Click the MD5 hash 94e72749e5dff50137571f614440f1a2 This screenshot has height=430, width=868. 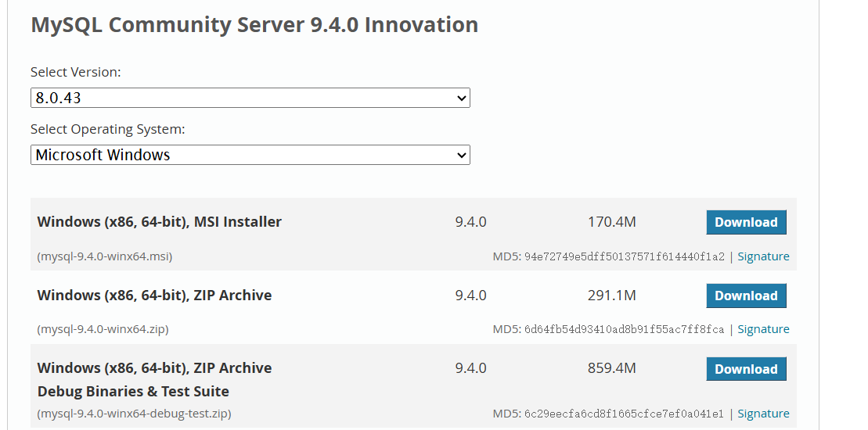pos(625,256)
